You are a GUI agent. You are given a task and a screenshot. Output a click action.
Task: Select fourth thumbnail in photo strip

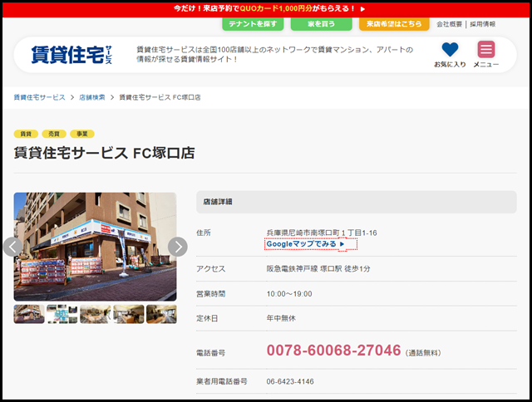[x=129, y=314]
